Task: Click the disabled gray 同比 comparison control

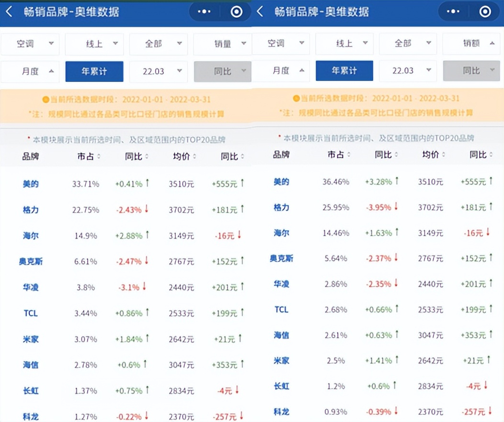Action: (222, 70)
